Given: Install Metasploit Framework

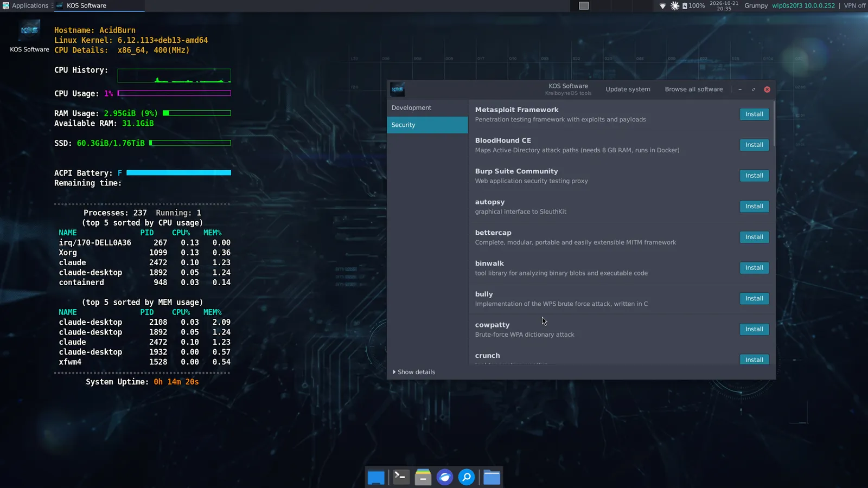Looking at the screenshot, I should (754, 114).
